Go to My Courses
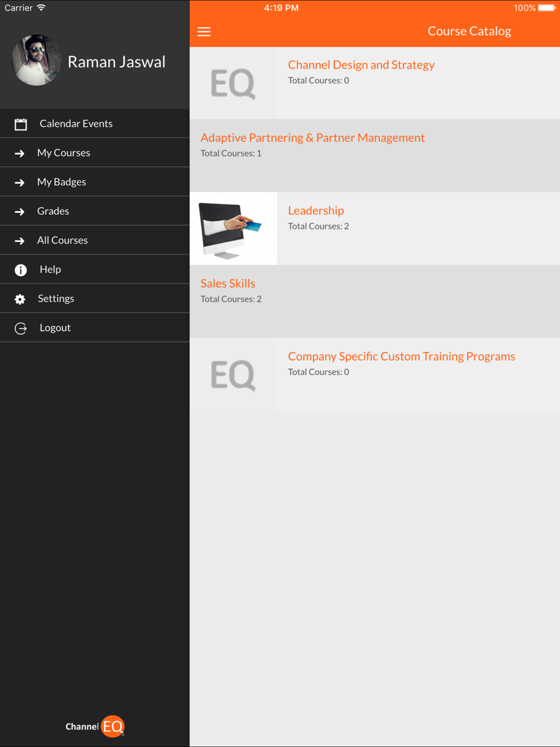Viewport: 560px width, 747px height. [x=95, y=153]
